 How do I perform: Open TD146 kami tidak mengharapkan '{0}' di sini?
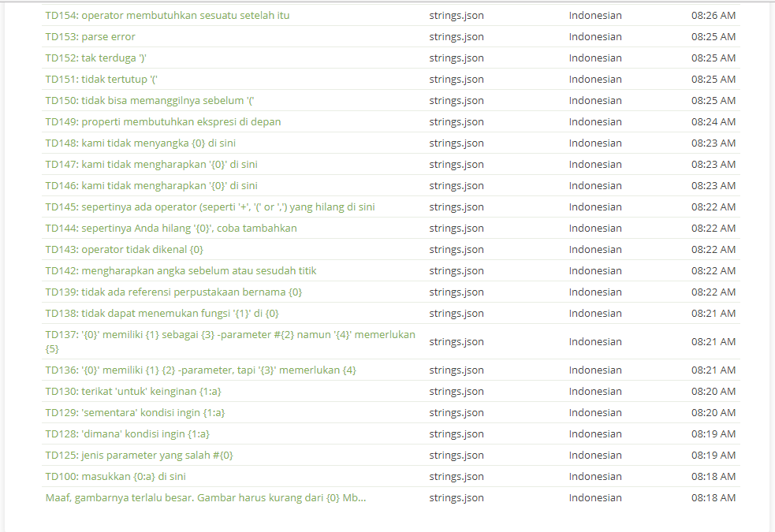pyautogui.click(x=151, y=185)
